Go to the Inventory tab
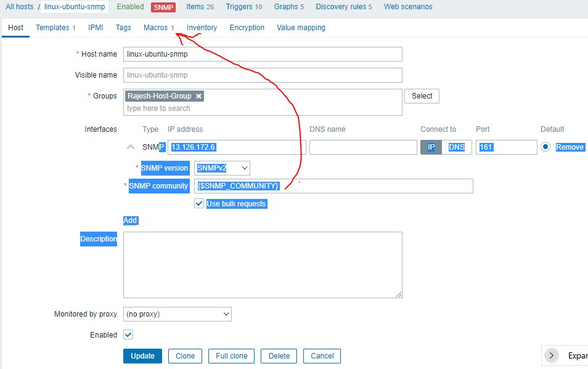 [202, 28]
